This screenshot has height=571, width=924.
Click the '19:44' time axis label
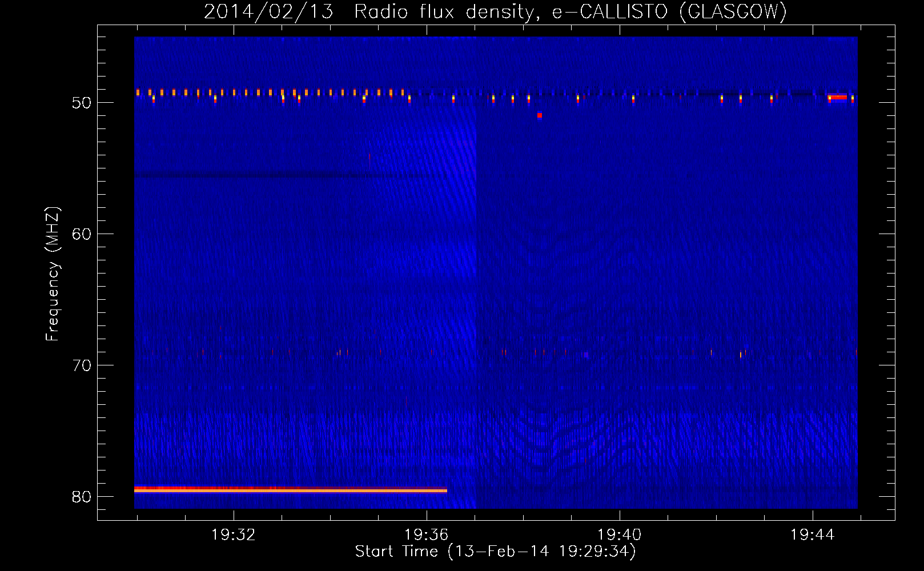[812, 535]
